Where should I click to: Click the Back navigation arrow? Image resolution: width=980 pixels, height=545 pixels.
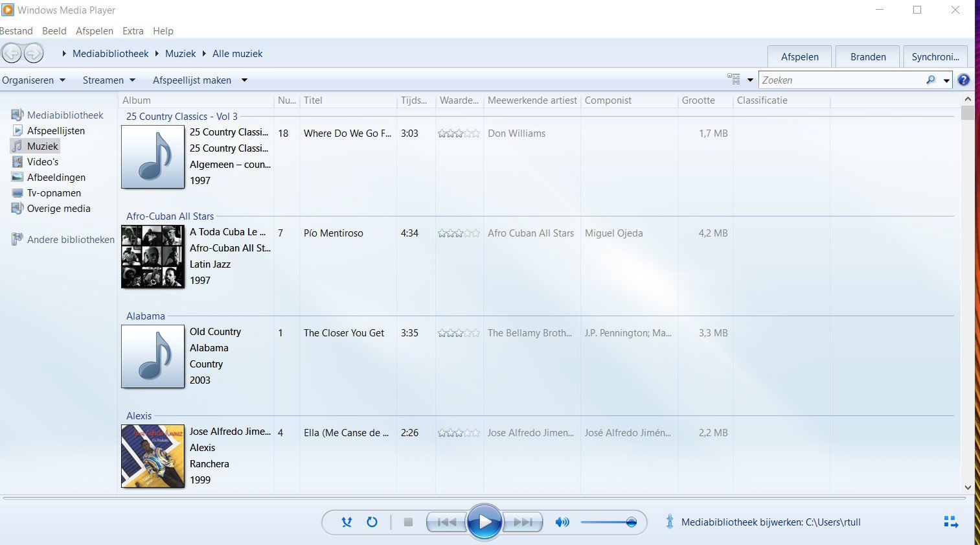click(12, 53)
